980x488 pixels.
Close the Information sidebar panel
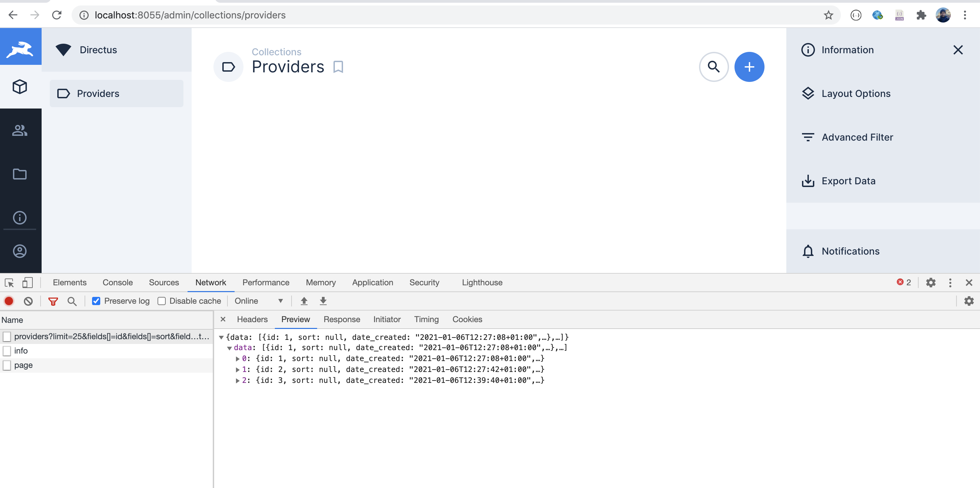click(x=958, y=50)
